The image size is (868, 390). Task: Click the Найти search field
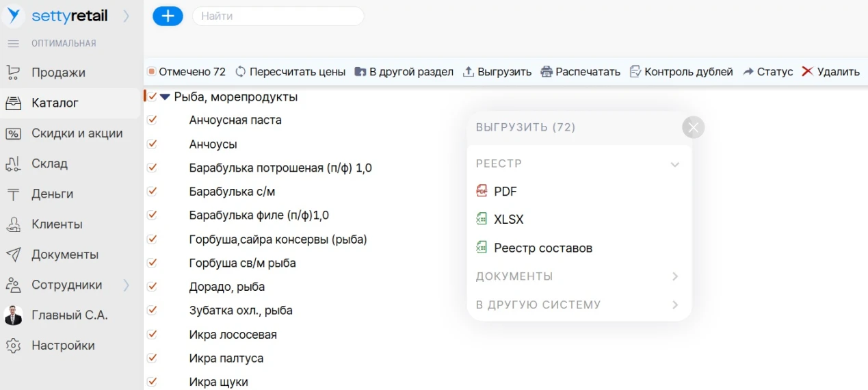click(x=278, y=16)
